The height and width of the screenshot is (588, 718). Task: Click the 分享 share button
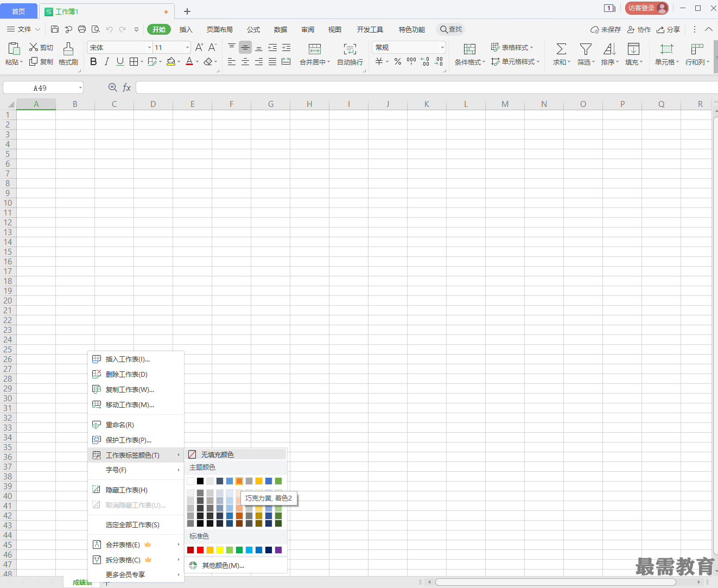click(x=668, y=29)
